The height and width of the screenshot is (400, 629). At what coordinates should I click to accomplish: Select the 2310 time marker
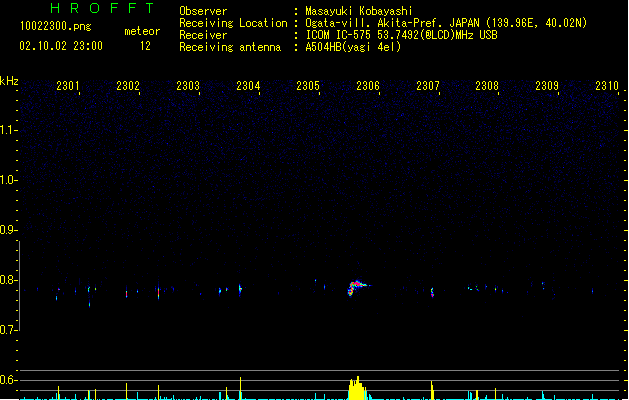click(607, 85)
